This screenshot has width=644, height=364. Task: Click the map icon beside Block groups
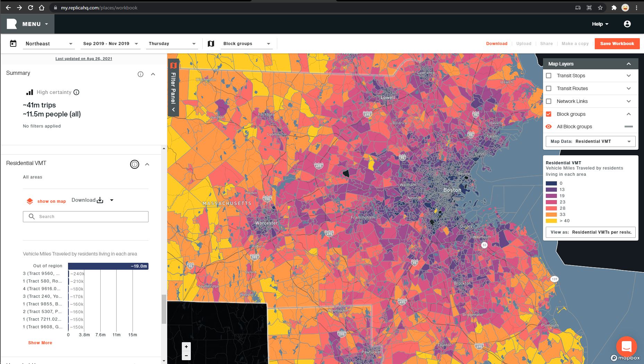pyautogui.click(x=211, y=44)
